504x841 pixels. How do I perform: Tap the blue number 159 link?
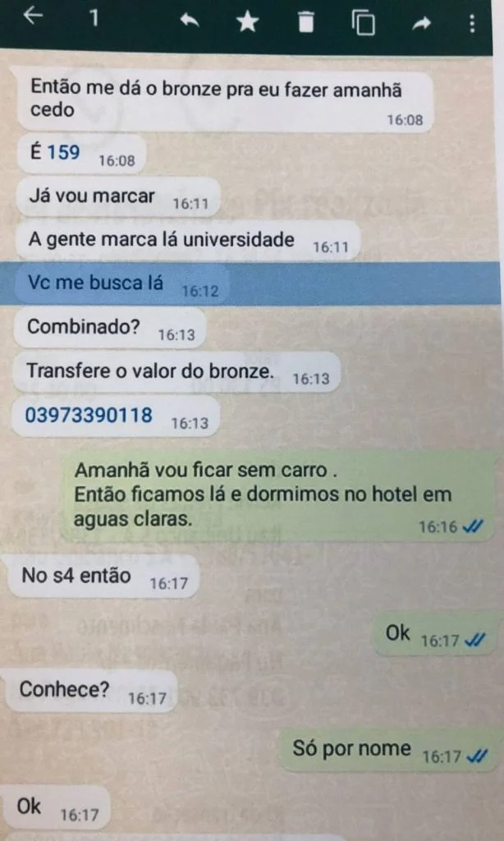[64, 152]
